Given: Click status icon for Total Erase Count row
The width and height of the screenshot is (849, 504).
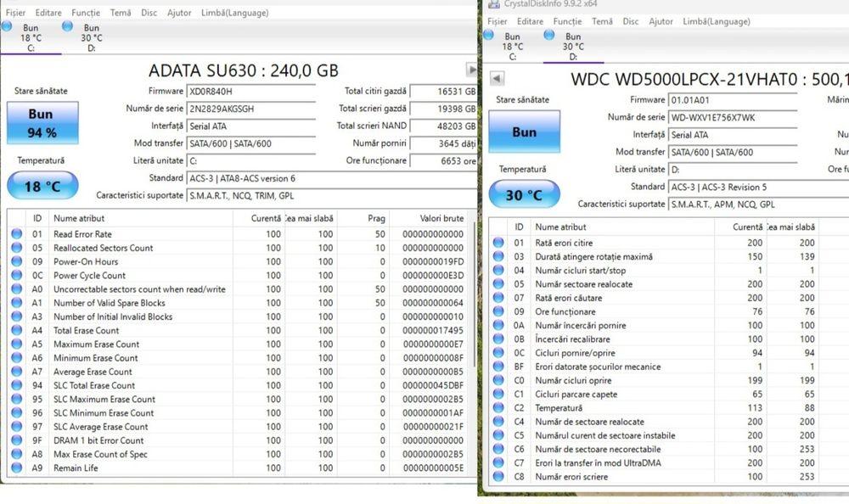Looking at the screenshot, I should click(x=17, y=330).
